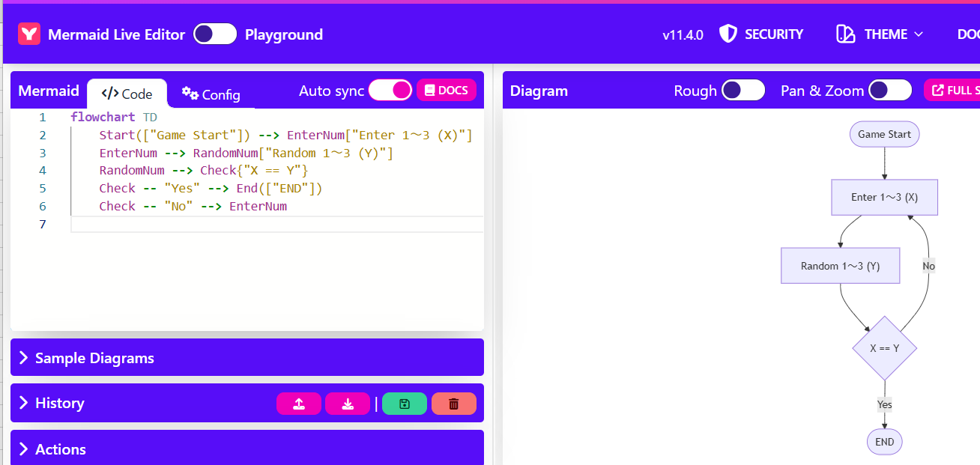Click the delete history trash icon

coord(453,404)
